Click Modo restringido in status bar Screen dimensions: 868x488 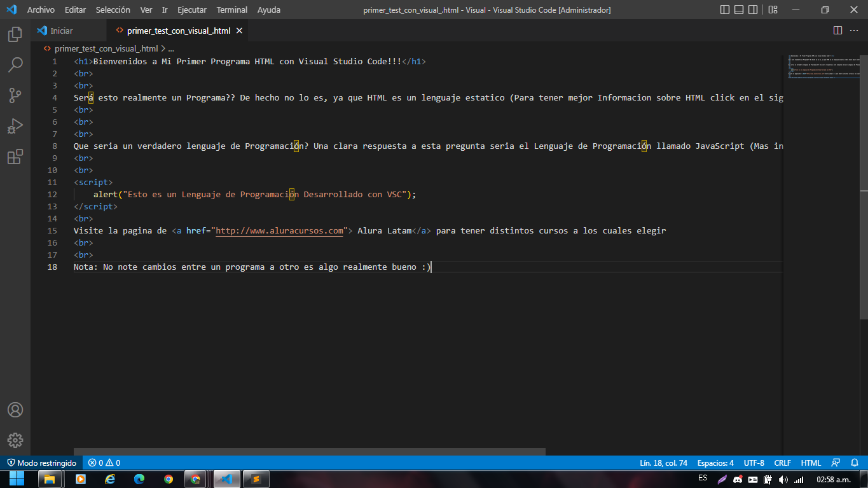coord(41,463)
